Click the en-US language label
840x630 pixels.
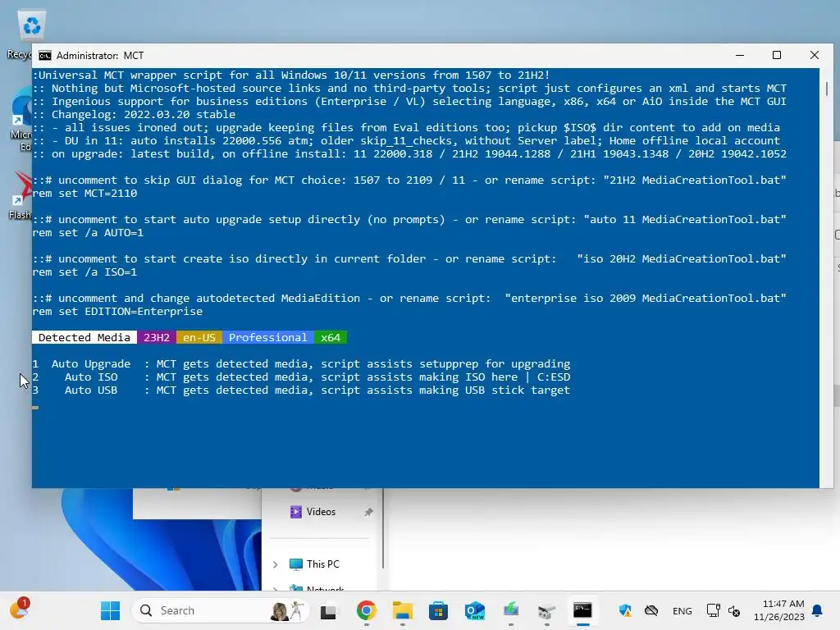point(199,337)
